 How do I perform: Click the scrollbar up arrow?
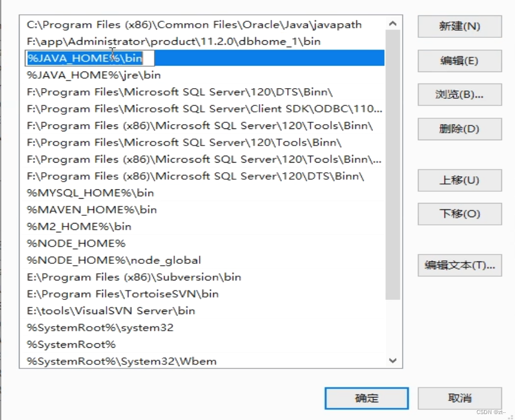tap(392, 24)
